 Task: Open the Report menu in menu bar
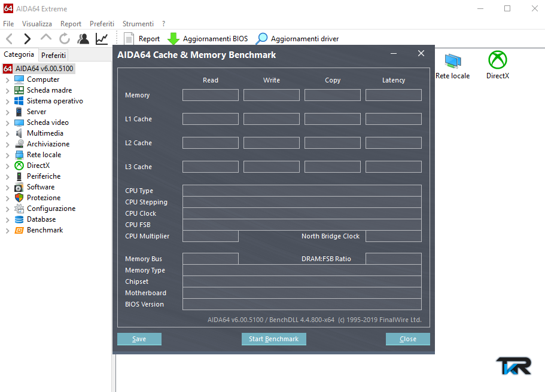click(71, 24)
